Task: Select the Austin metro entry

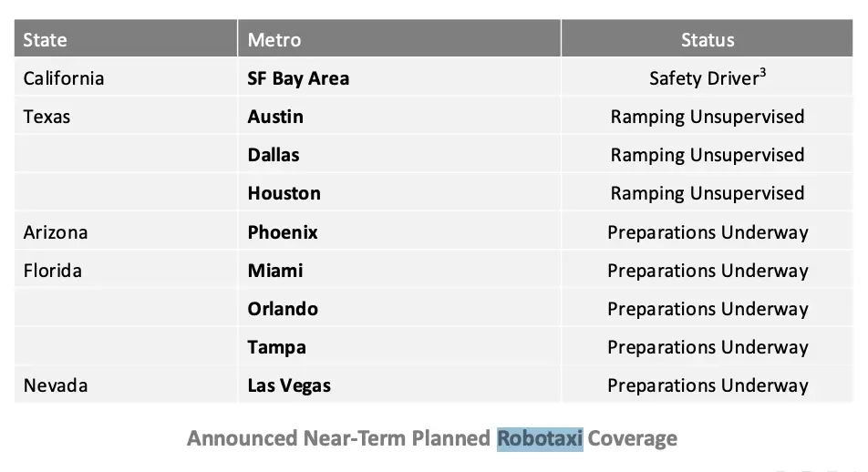Action: click(275, 117)
